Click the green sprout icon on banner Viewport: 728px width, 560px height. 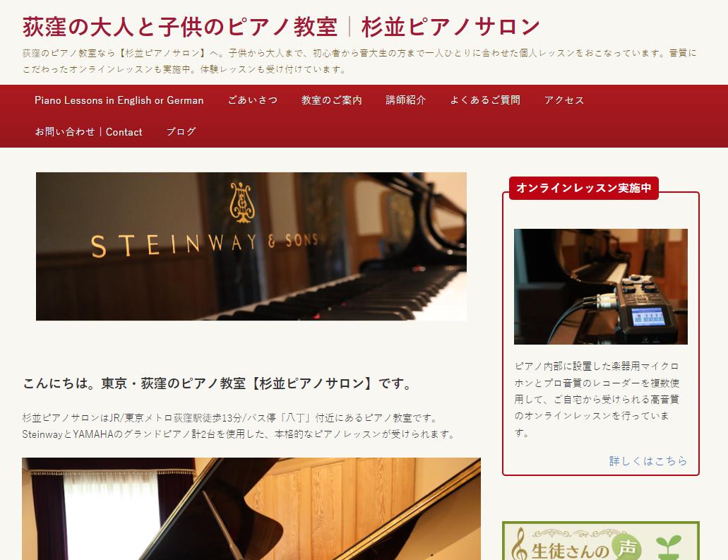(669, 548)
